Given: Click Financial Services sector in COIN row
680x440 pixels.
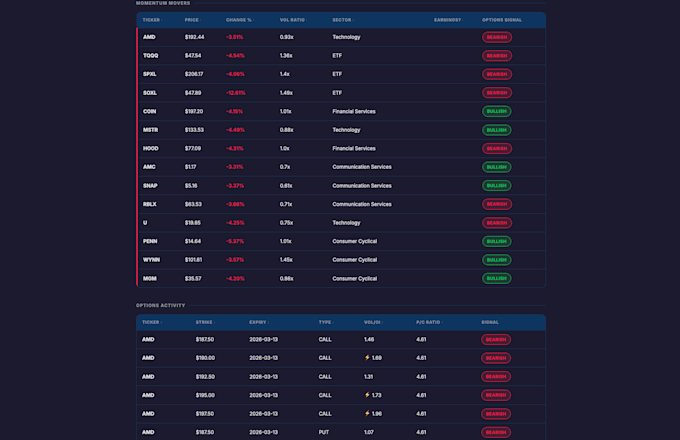Looking at the screenshot, I should click(354, 111).
